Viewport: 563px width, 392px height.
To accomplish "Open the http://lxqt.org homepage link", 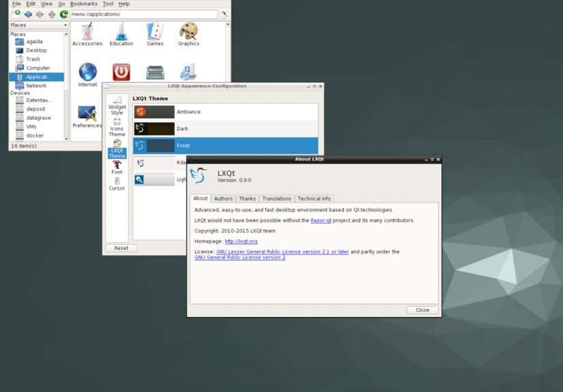I will (241, 241).
